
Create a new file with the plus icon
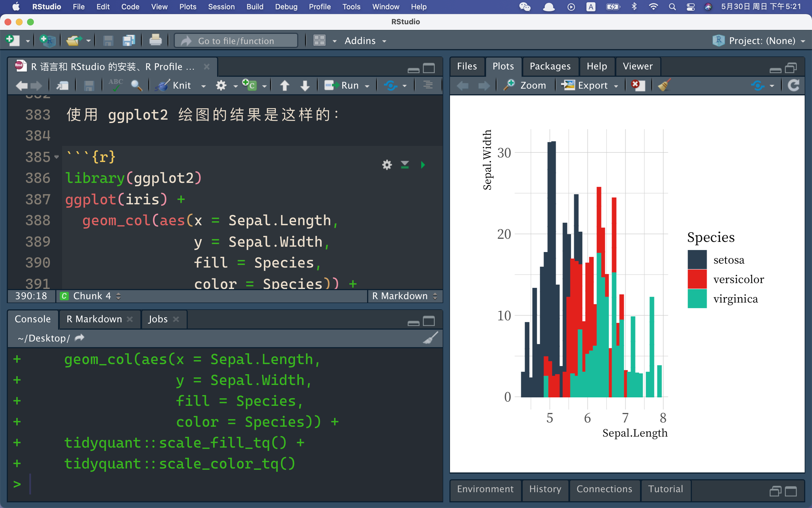tap(13, 41)
